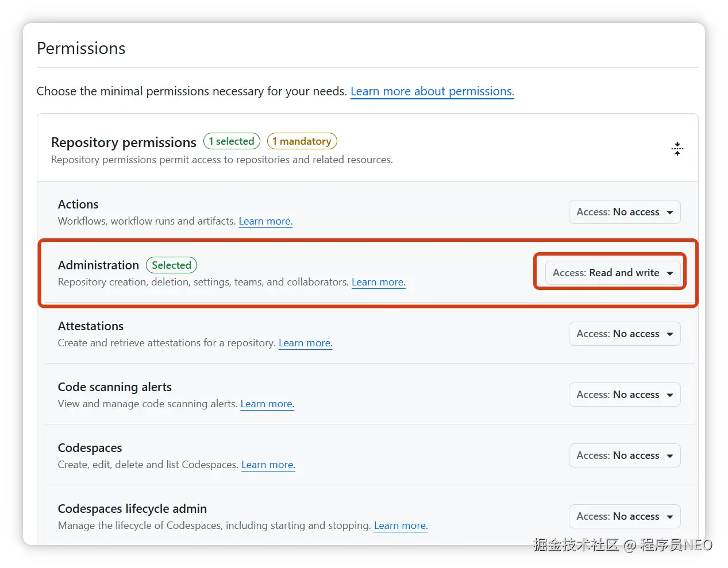
Task: Open Administration access Read and write dropdown
Action: pos(613,273)
